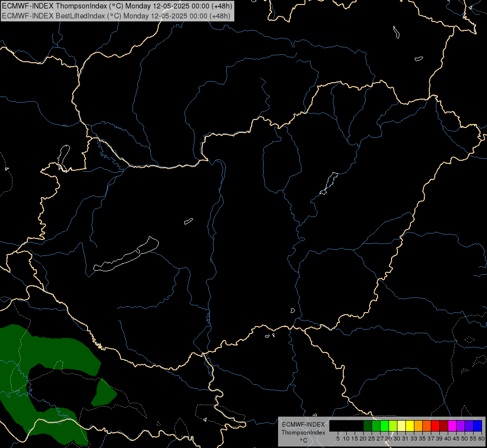Pick the bright green 27-29 legend swatch
This screenshot has width=487, height=448.
coord(385,426)
